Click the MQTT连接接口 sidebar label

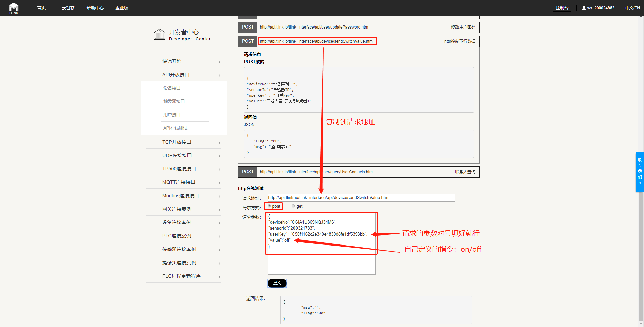coord(179,182)
